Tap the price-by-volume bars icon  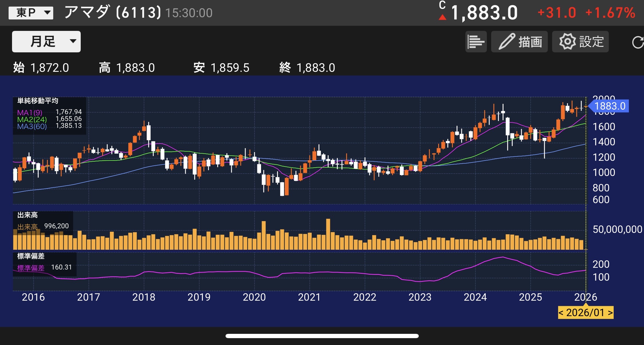click(476, 42)
